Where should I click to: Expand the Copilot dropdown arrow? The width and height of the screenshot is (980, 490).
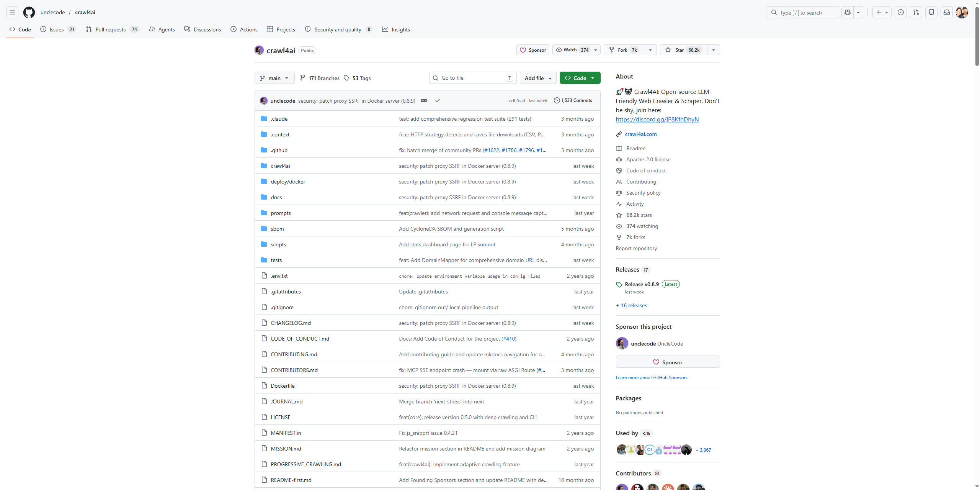click(x=858, y=12)
